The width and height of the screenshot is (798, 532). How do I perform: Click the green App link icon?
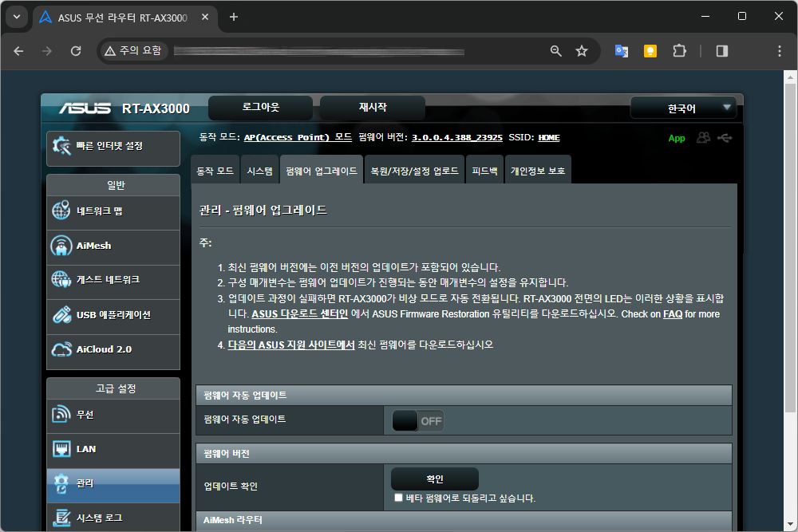pos(677,138)
